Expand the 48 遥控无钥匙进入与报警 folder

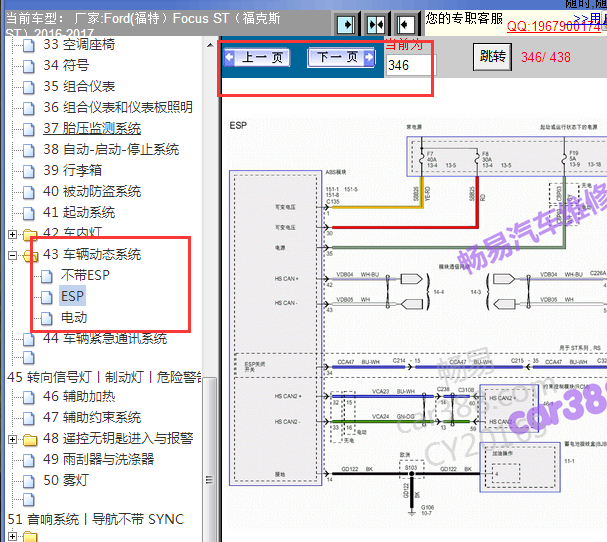tap(12, 439)
